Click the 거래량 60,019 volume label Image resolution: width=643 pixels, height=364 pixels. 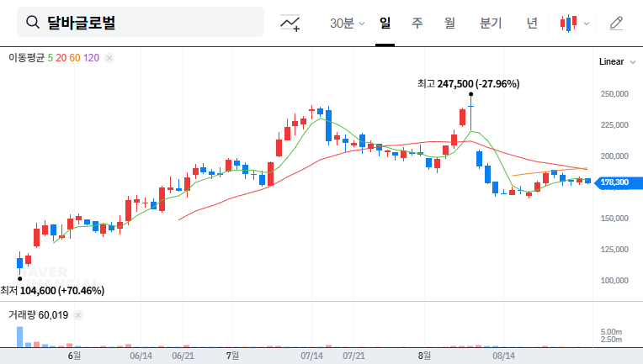pos(38,315)
